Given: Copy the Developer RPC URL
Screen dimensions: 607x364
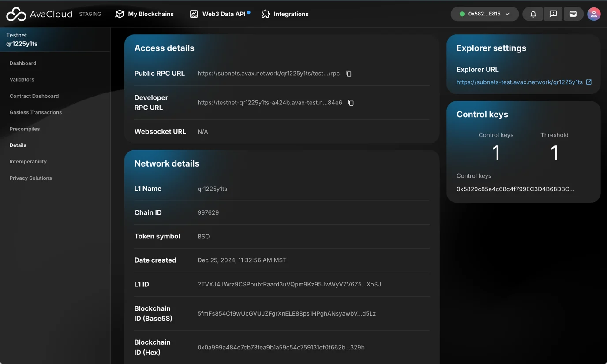Looking at the screenshot, I should pyautogui.click(x=351, y=103).
